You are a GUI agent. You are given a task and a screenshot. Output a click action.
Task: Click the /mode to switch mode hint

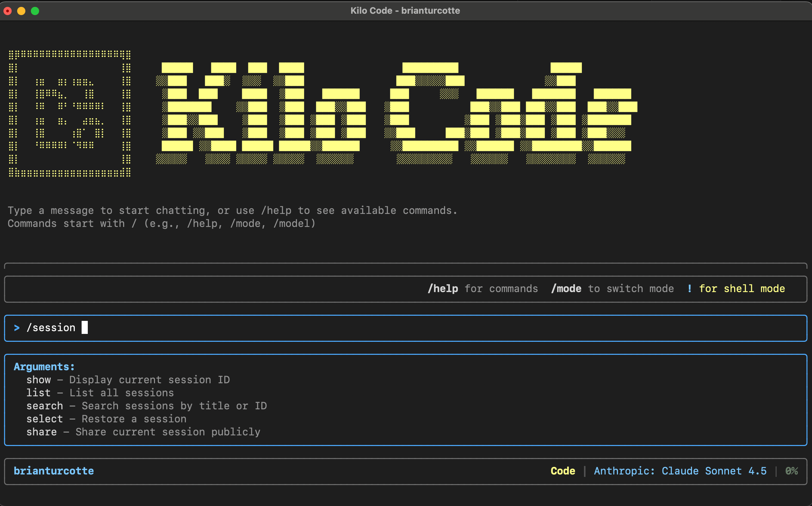[612, 289]
